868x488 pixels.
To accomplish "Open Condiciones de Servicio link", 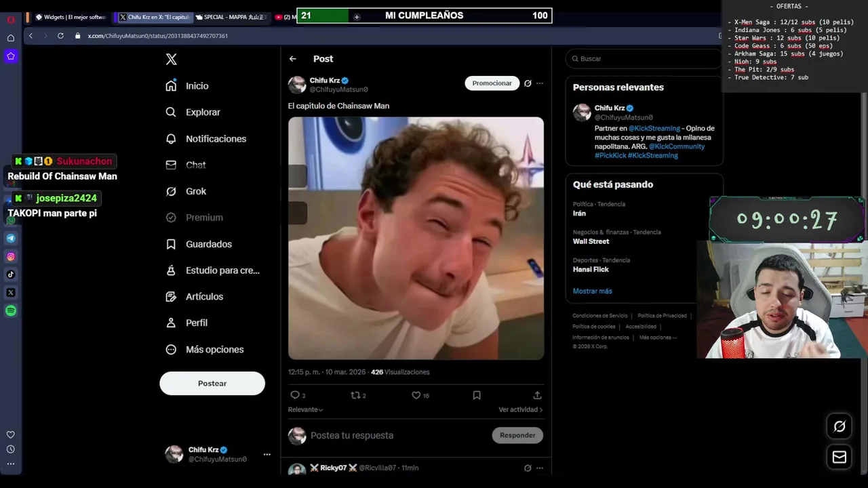I will point(600,316).
